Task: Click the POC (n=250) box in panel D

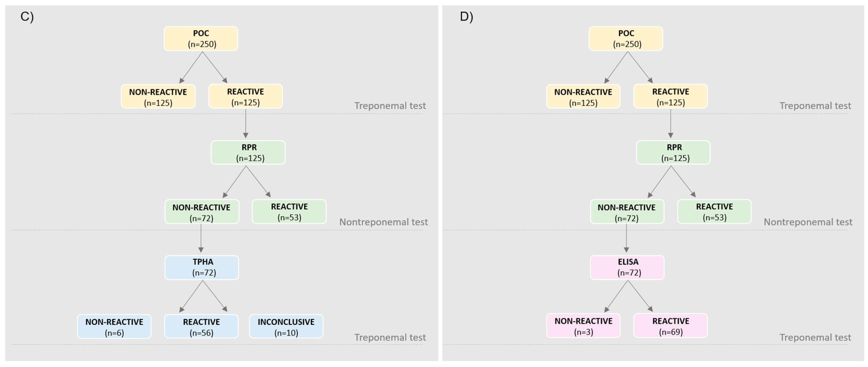Action: click(626, 39)
